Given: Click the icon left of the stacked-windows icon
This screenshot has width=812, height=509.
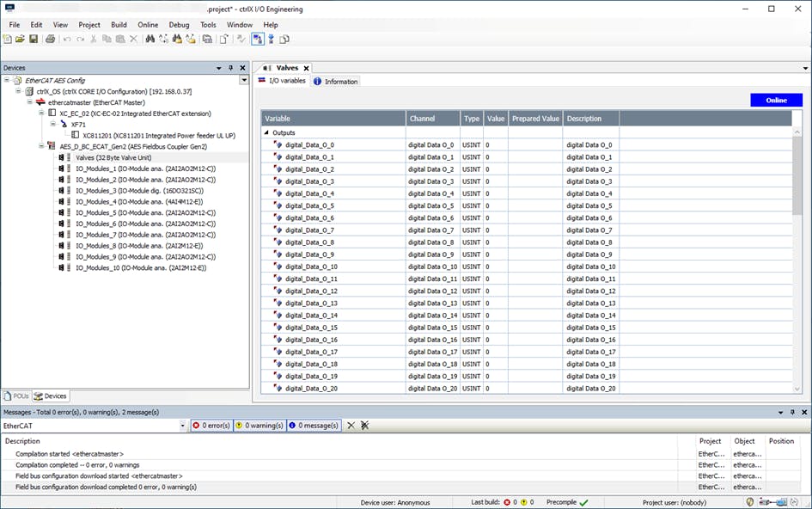Looking at the screenshot, I should [191, 39].
